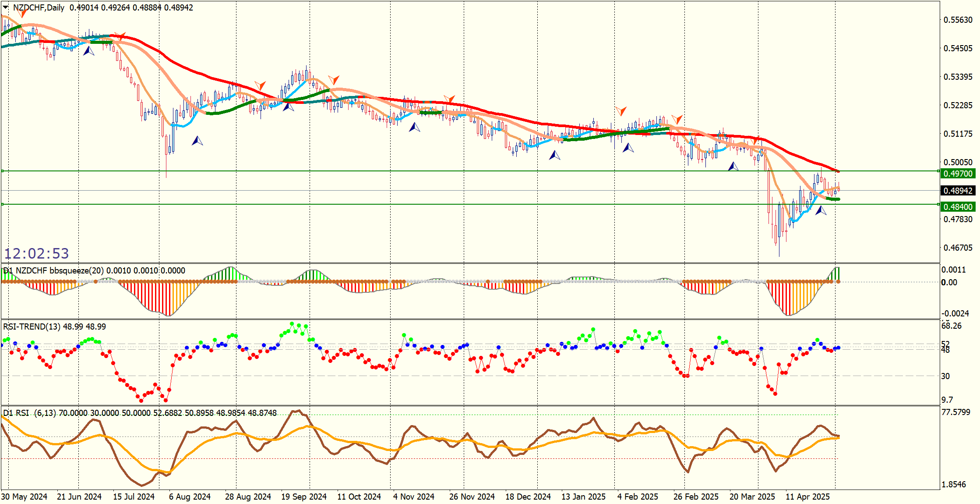Click the left handle of the 0.49700 horizontal line
Image resolution: width=980 pixels, height=504 pixels.
tap(2, 171)
